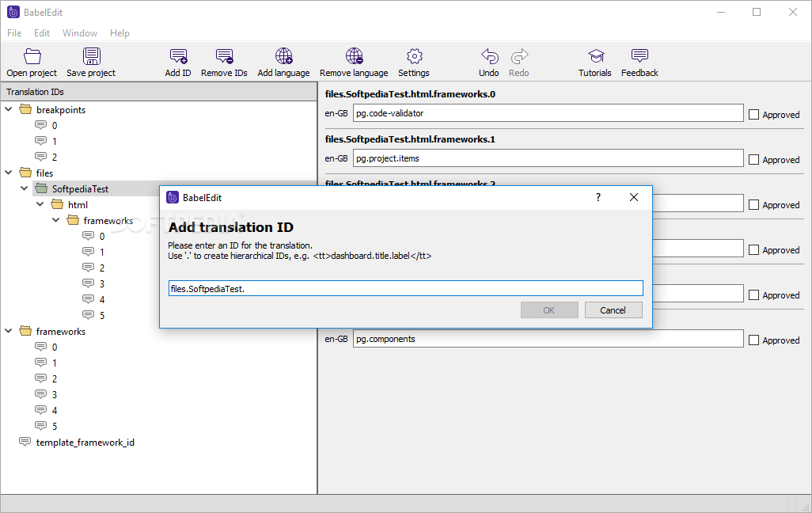Open the File menu
The height and width of the screenshot is (513, 812).
[x=14, y=33]
